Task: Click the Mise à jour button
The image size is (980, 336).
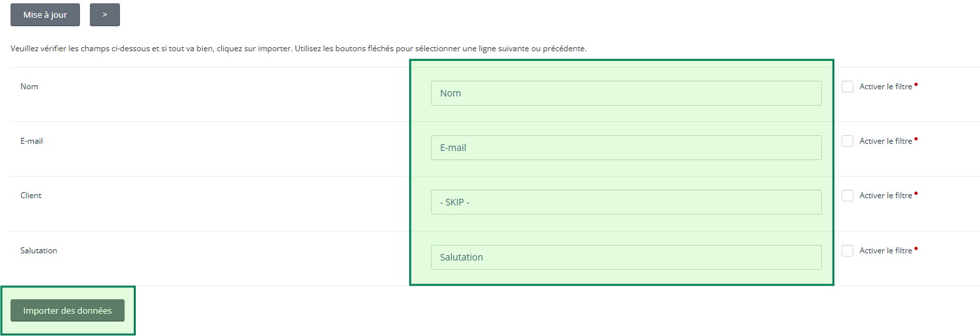Action: (x=45, y=14)
